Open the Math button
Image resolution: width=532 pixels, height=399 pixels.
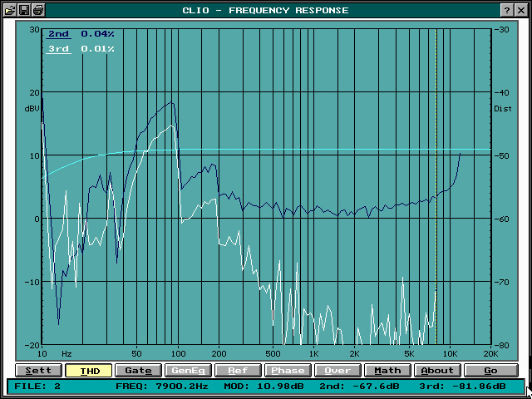tap(388, 371)
